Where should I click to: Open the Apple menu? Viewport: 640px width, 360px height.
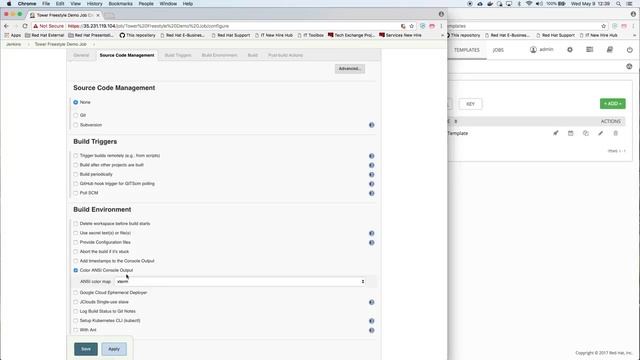[x=9, y=4]
